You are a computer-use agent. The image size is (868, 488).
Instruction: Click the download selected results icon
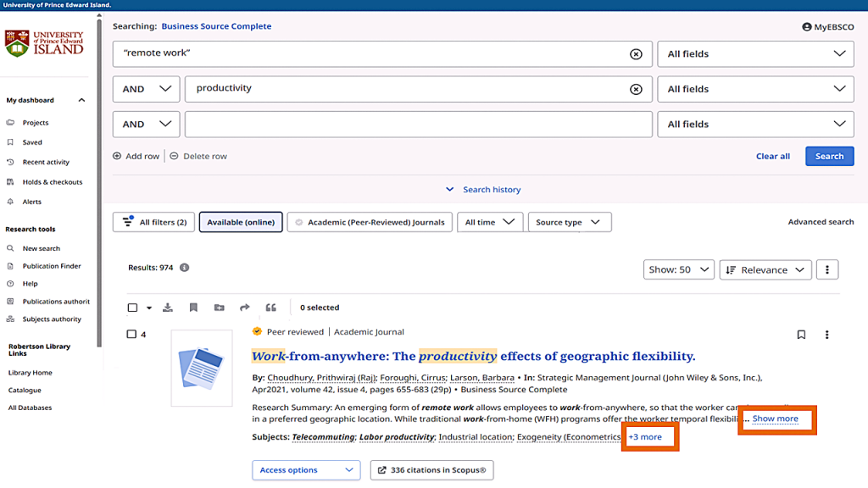tap(168, 308)
